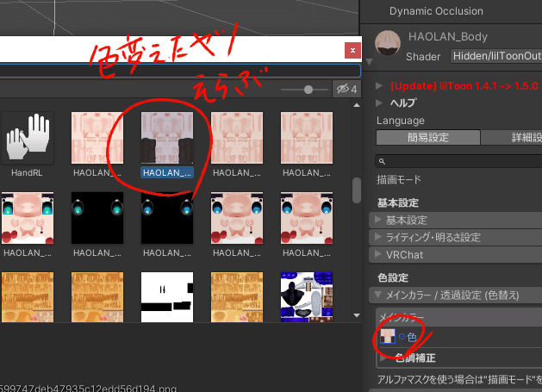
Task: Click the texture list scrollbar handle
Action: tap(357, 190)
